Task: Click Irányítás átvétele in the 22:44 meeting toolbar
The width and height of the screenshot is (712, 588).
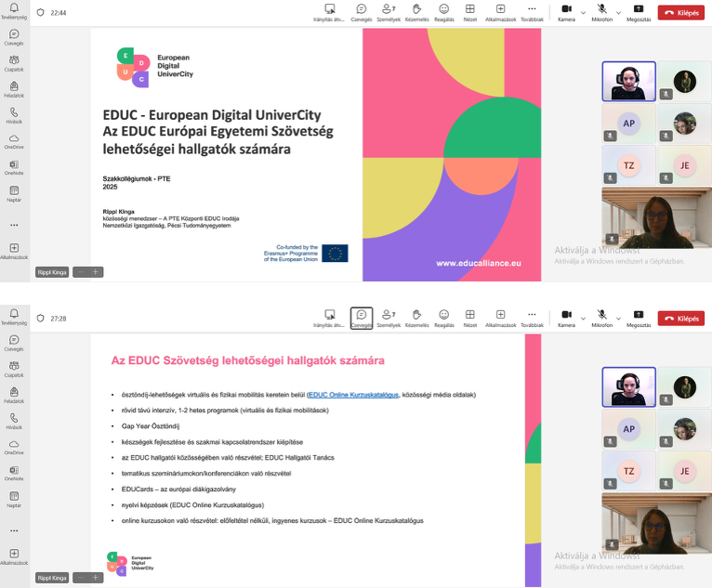Action: 329,13
